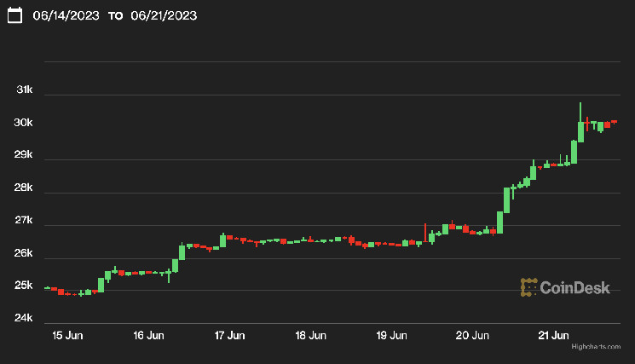Select the 28k y-axis label
The image size is (635, 364).
[26, 188]
